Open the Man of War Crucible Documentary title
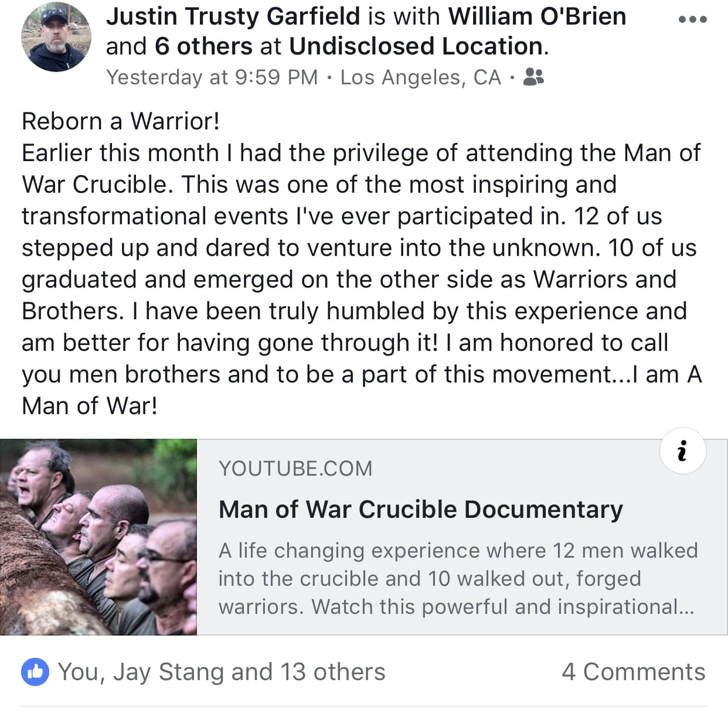728x717 pixels. [x=420, y=509]
